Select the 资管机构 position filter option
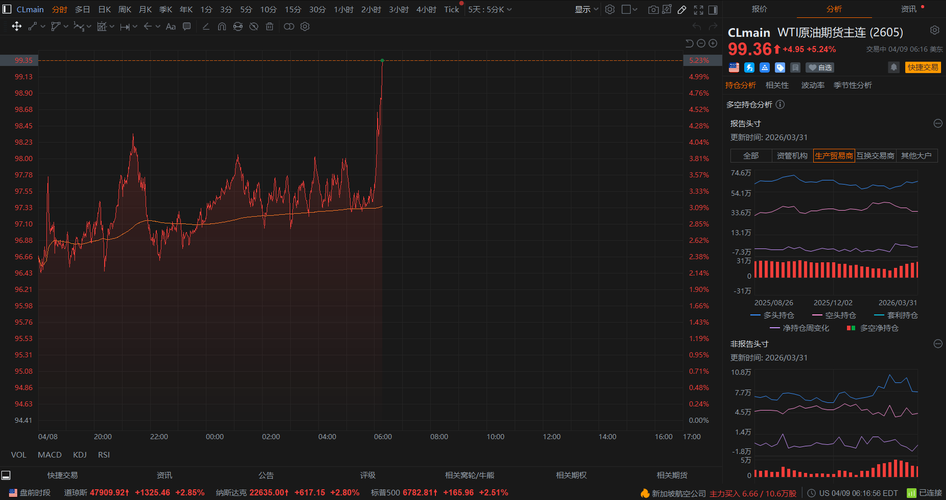 pyautogui.click(x=792, y=155)
